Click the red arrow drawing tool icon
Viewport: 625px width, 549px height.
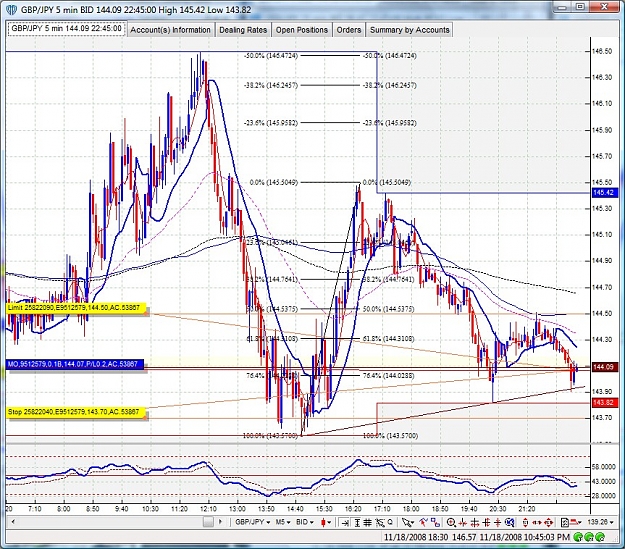(423, 522)
